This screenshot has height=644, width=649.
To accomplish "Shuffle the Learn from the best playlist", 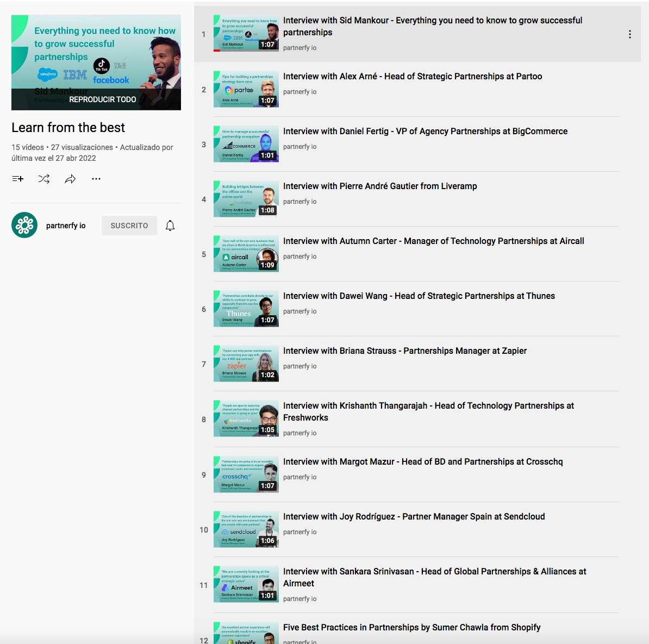I will point(44,179).
